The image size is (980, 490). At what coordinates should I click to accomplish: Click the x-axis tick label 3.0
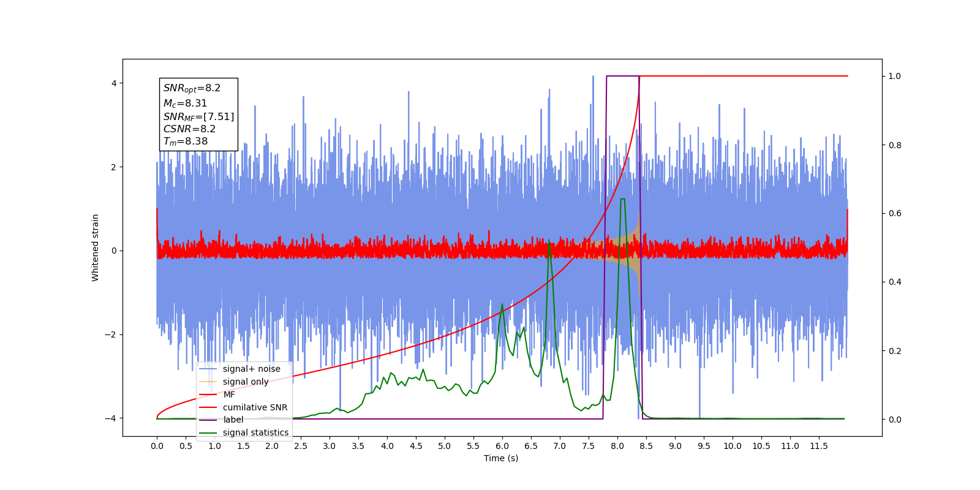[x=330, y=446]
